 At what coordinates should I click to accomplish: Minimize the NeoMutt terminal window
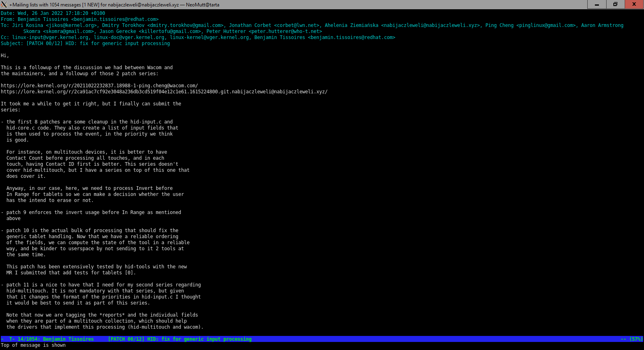[x=597, y=4]
